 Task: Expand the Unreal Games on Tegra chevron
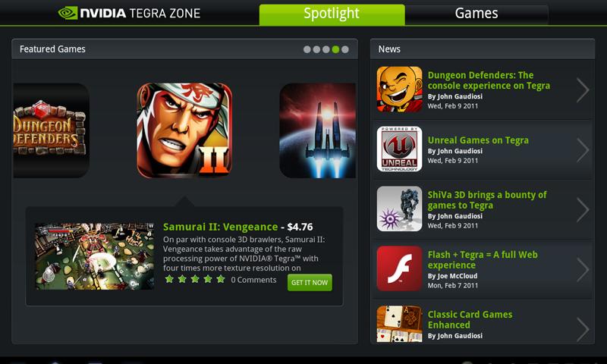tap(582, 149)
